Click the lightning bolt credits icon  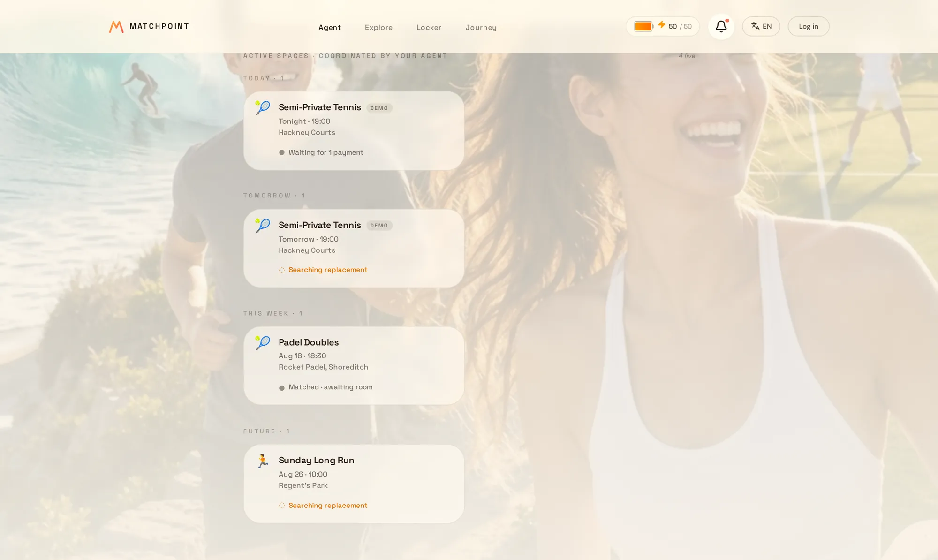click(661, 25)
